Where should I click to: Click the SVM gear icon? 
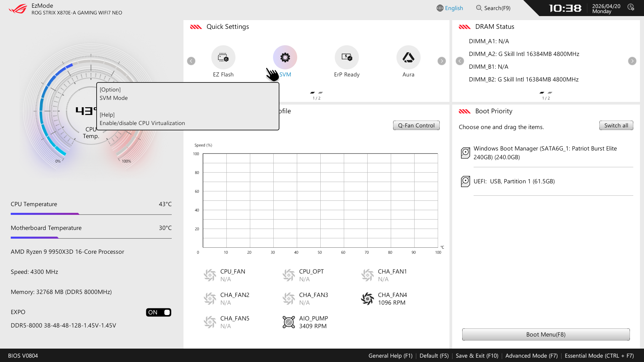285,57
